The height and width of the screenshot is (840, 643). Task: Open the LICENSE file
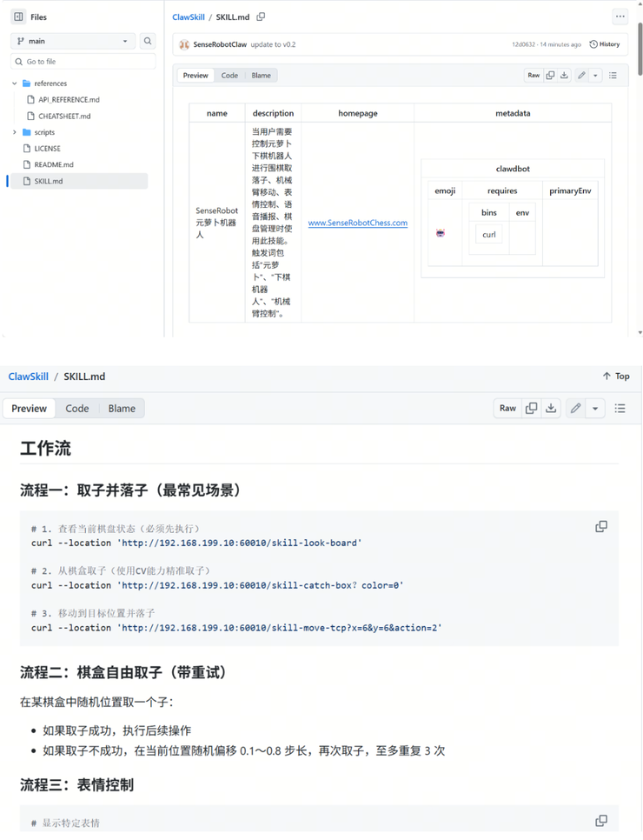pos(47,149)
